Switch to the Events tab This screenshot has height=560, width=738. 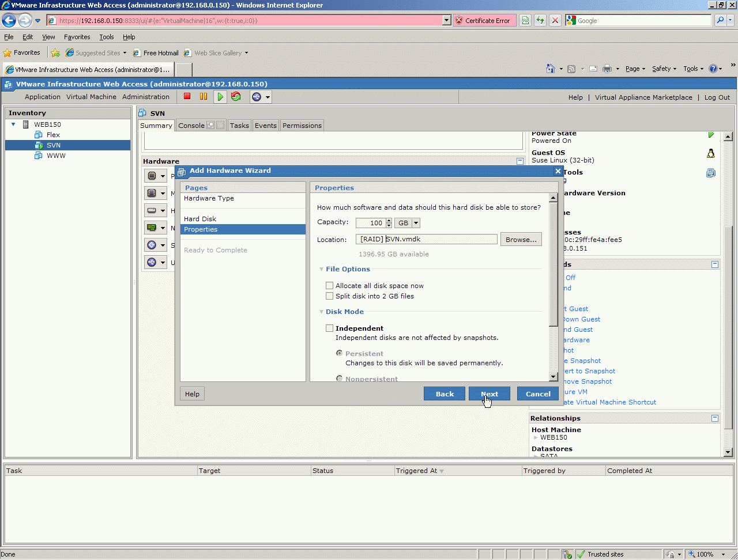tap(266, 126)
